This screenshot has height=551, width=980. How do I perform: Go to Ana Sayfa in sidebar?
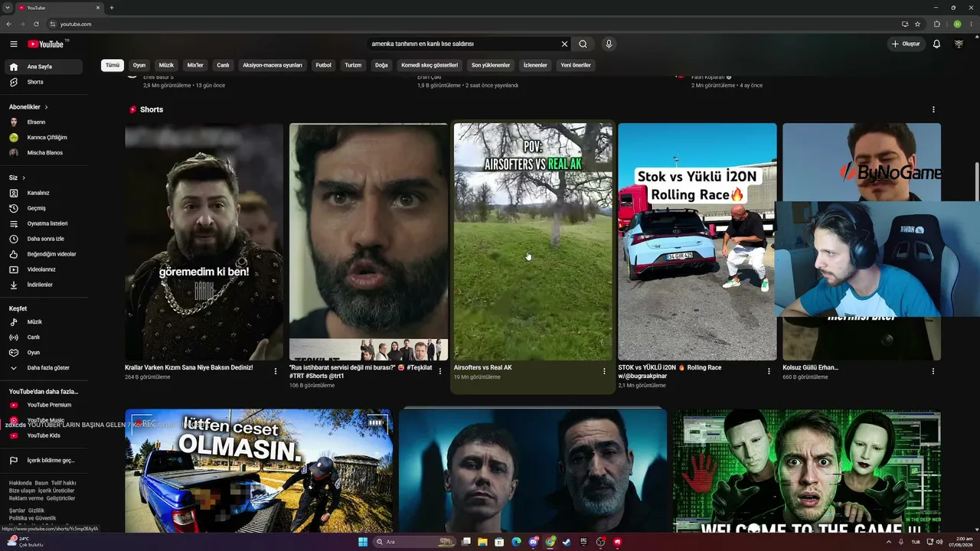coord(45,67)
